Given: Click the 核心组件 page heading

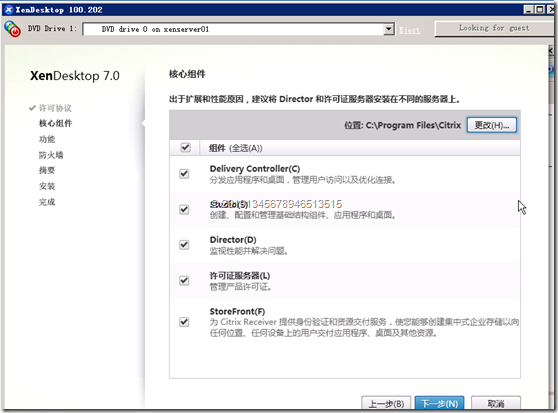Looking at the screenshot, I should [187, 74].
